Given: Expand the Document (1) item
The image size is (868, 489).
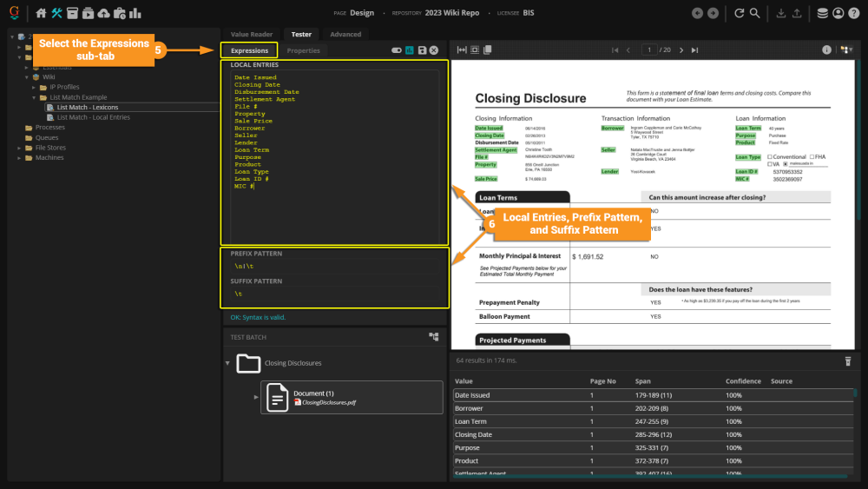Looking at the screenshot, I should click(x=256, y=397).
